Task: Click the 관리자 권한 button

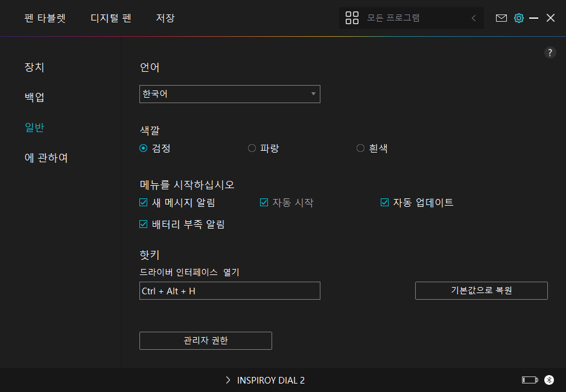Action: (x=205, y=341)
